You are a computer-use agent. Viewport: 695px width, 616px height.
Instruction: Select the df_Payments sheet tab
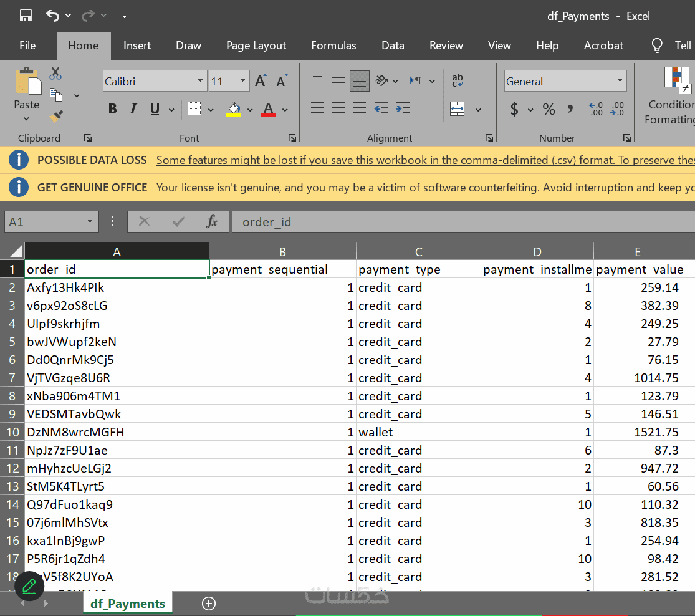point(128,604)
